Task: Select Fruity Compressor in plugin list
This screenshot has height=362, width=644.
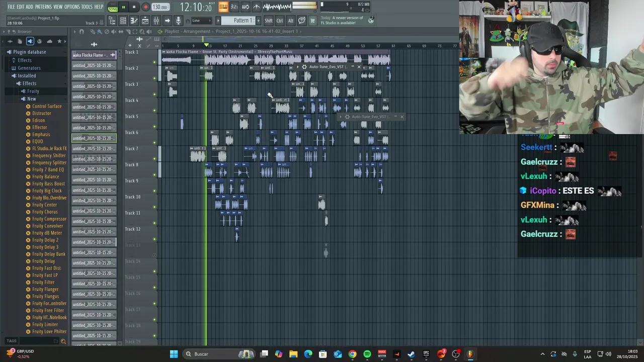Action: pos(49,219)
